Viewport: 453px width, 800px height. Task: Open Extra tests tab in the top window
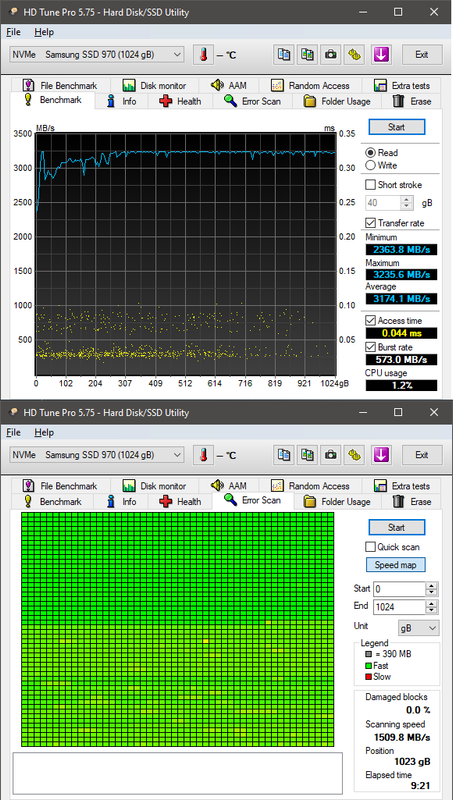tap(402, 86)
